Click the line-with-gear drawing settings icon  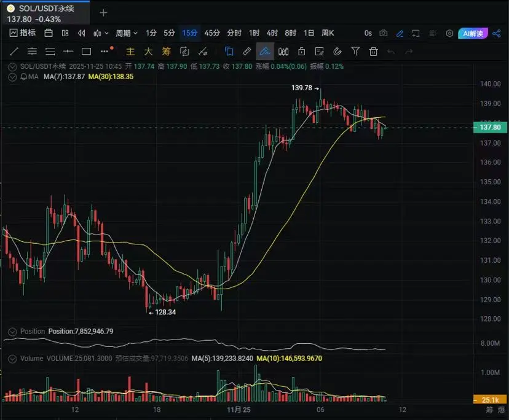[203, 52]
